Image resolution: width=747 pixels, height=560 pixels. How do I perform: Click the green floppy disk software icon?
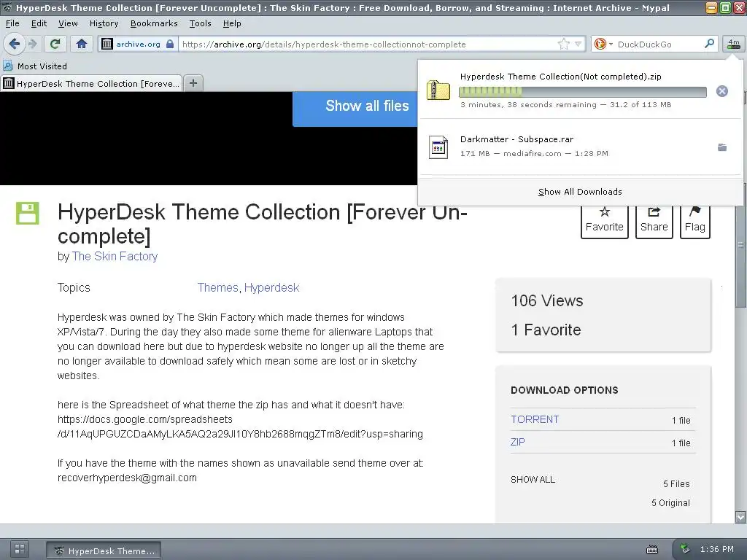pyautogui.click(x=28, y=213)
